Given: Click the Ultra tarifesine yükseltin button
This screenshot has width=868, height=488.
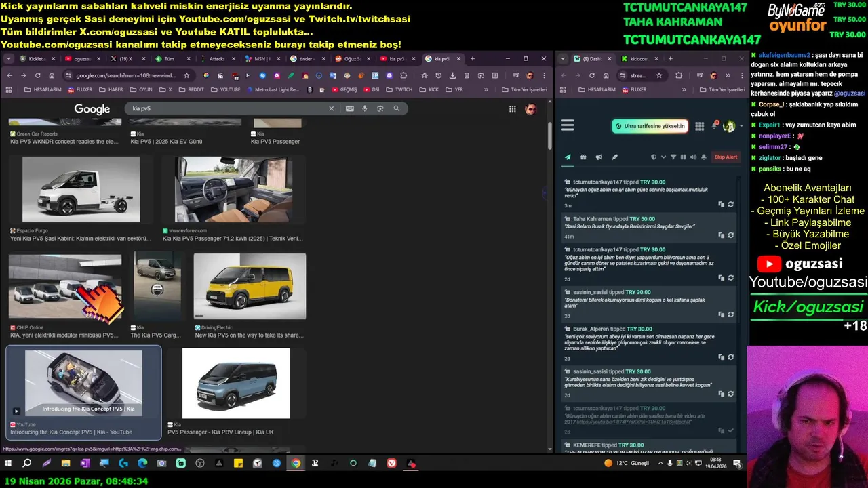Looking at the screenshot, I should [x=650, y=126].
